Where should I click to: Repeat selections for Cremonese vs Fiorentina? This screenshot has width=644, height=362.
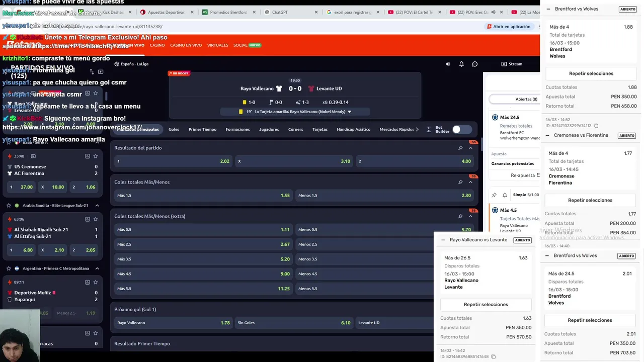pos(590,200)
